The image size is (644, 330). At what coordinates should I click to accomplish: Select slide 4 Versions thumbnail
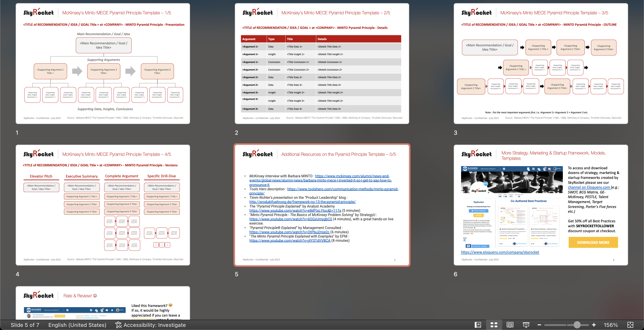(103, 205)
